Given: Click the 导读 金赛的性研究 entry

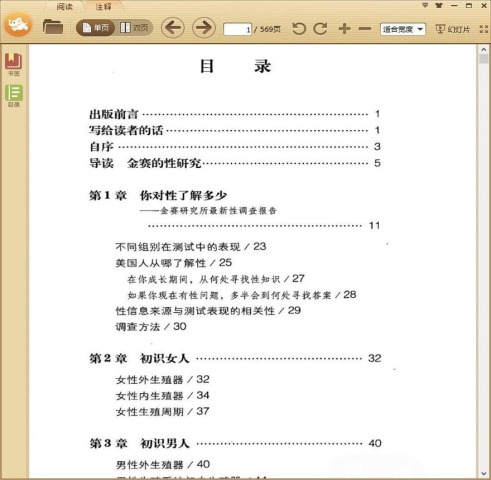Looking at the screenshot, I should coord(235,163).
